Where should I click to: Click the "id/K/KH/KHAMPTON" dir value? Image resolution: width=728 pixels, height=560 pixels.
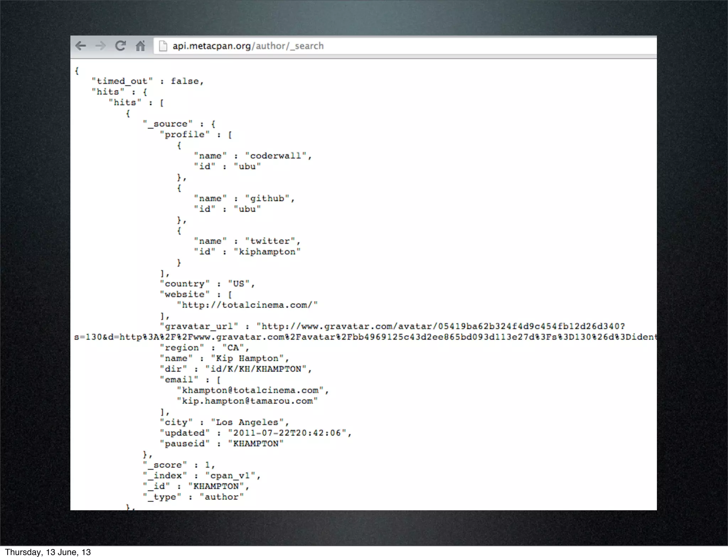(256, 369)
